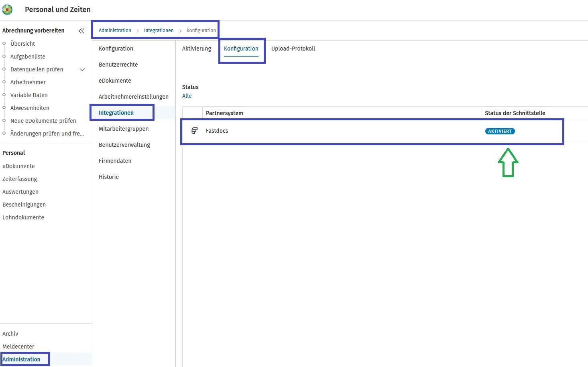
Task: Open Lohndokumente
Action: (23, 217)
